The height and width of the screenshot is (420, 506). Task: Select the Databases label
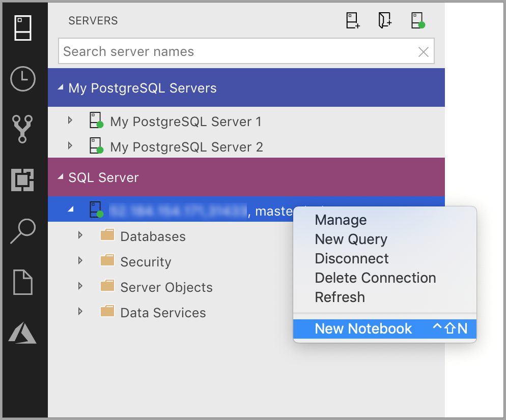click(153, 236)
